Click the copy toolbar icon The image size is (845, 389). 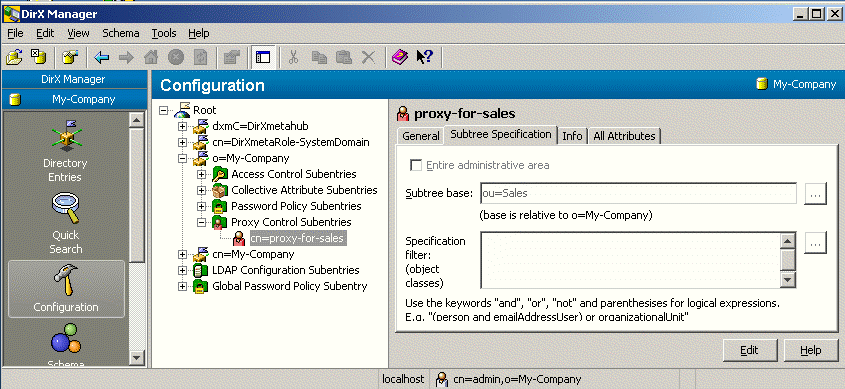[x=319, y=57]
